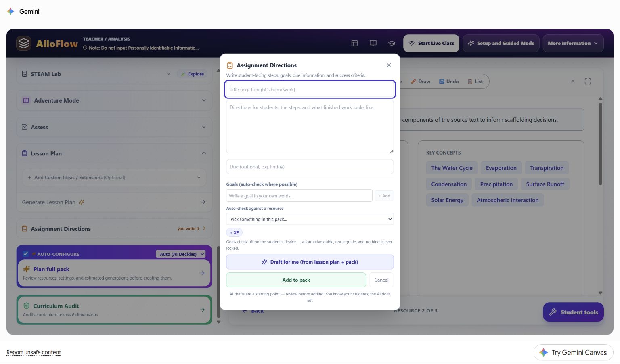The image size is (620, 364).
Task: Close the Assignment Directions dialog
Action: (389, 65)
